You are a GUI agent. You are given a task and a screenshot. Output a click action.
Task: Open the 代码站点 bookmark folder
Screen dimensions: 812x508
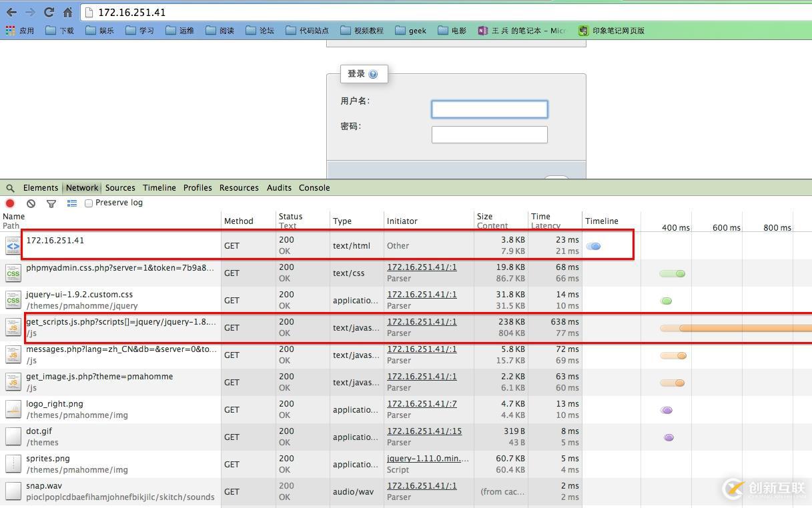point(308,31)
